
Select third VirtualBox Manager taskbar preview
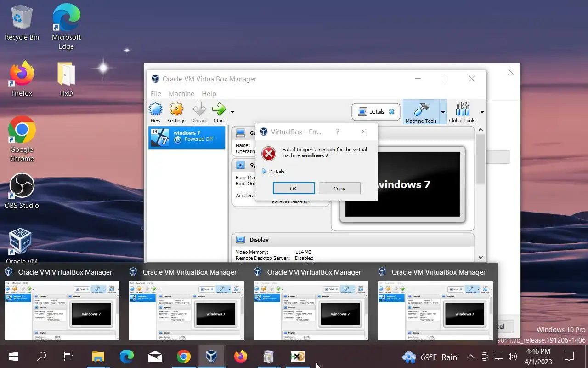(311, 304)
